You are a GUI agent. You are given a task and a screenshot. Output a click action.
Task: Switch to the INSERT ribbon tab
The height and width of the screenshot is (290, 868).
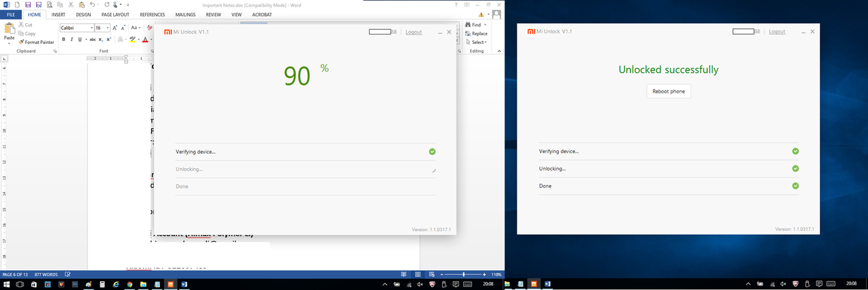58,14
